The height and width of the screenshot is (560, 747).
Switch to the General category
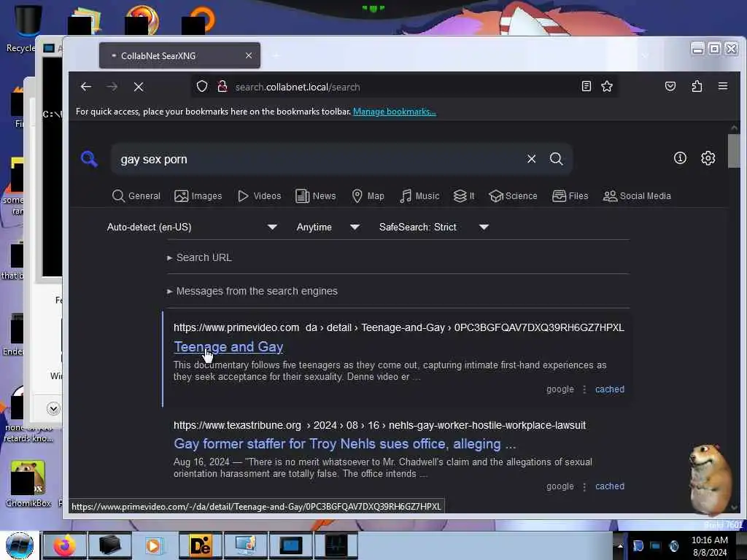click(x=136, y=195)
